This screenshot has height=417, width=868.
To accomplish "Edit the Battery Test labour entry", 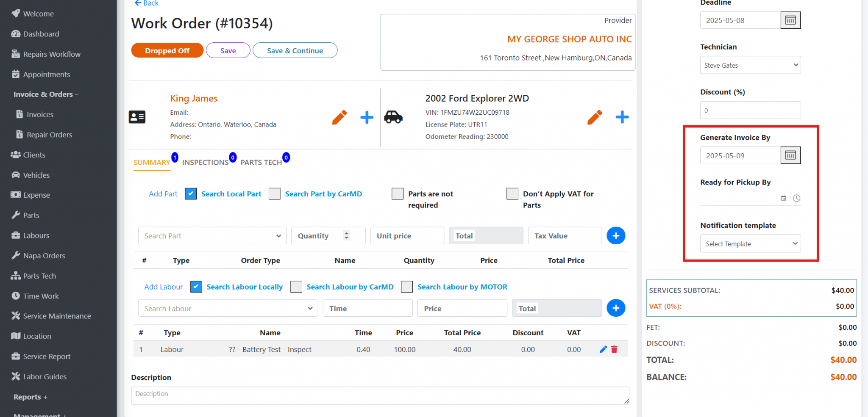I will tap(603, 349).
